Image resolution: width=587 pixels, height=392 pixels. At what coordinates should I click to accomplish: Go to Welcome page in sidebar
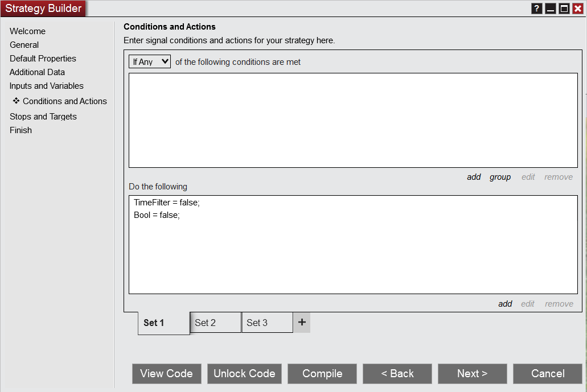[28, 31]
